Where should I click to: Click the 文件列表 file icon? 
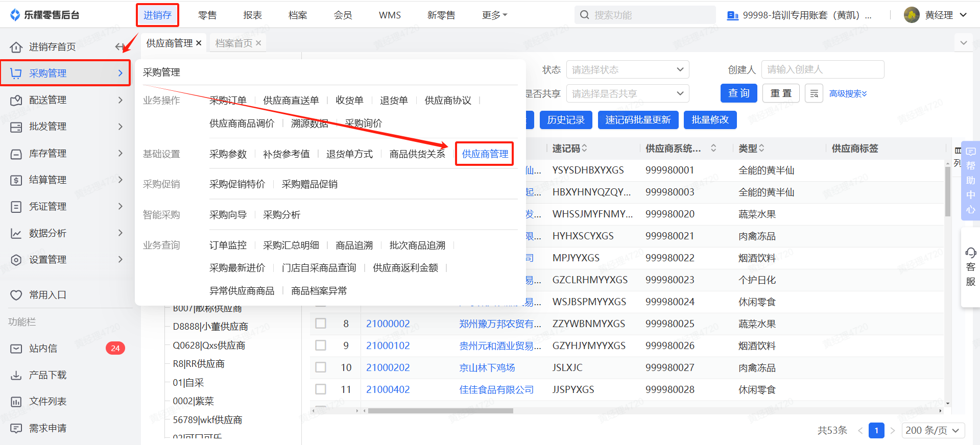click(x=16, y=402)
